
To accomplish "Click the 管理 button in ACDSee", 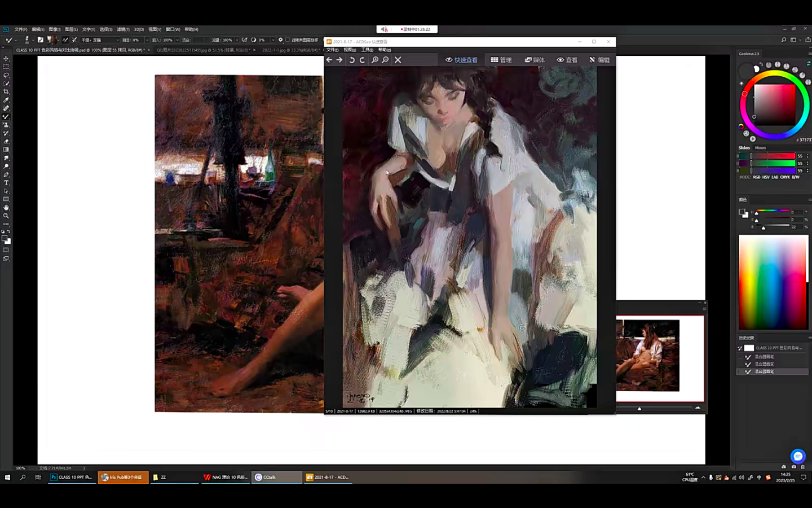I will [x=501, y=60].
